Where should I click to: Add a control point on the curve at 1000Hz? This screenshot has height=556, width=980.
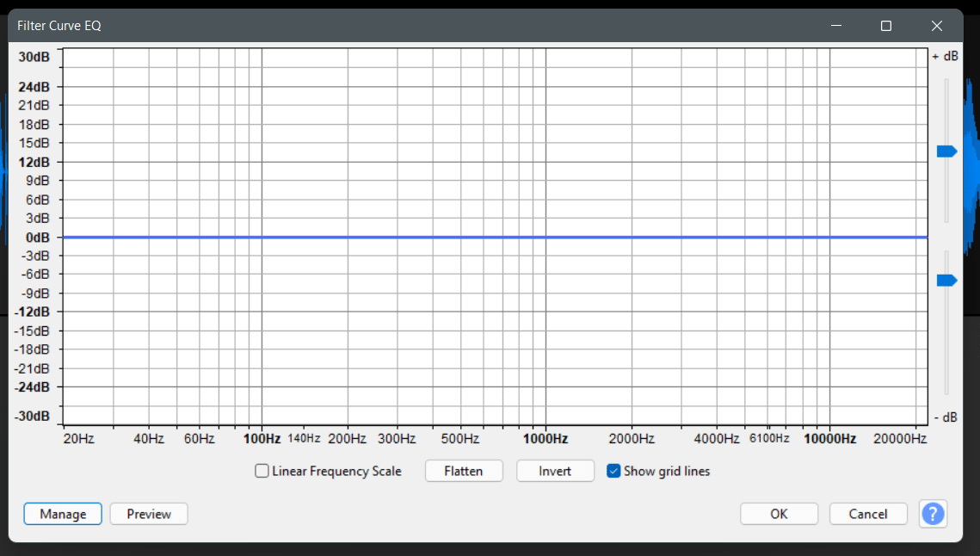[544, 237]
